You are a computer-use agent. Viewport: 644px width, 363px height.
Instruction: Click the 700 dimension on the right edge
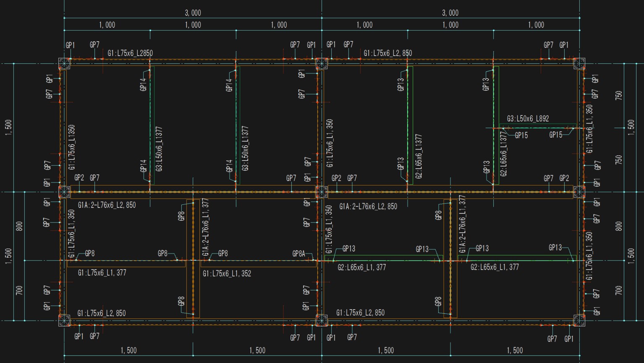[x=618, y=290]
